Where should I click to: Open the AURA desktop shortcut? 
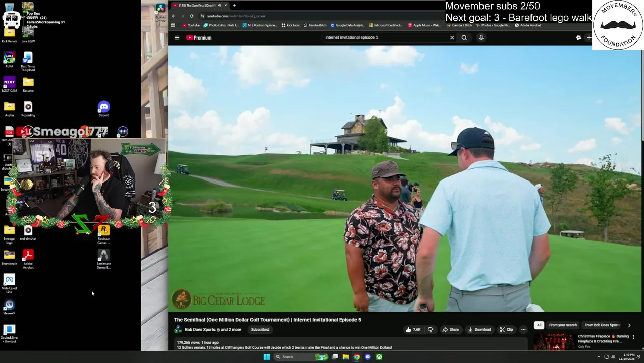pyautogui.click(x=9, y=59)
